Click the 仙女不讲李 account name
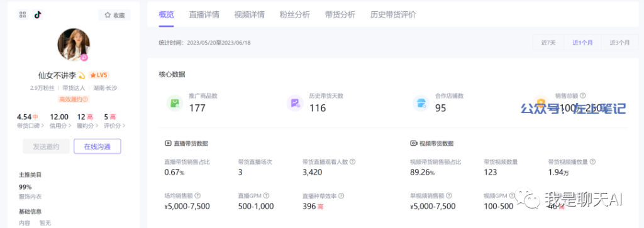The height and width of the screenshot is (228, 644). coord(57,75)
